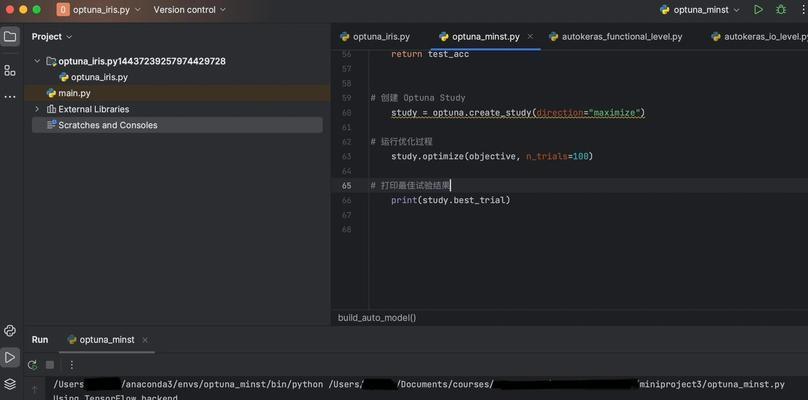The image size is (808, 400).
Task: Stop the running process square icon
Action: point(50,365)
